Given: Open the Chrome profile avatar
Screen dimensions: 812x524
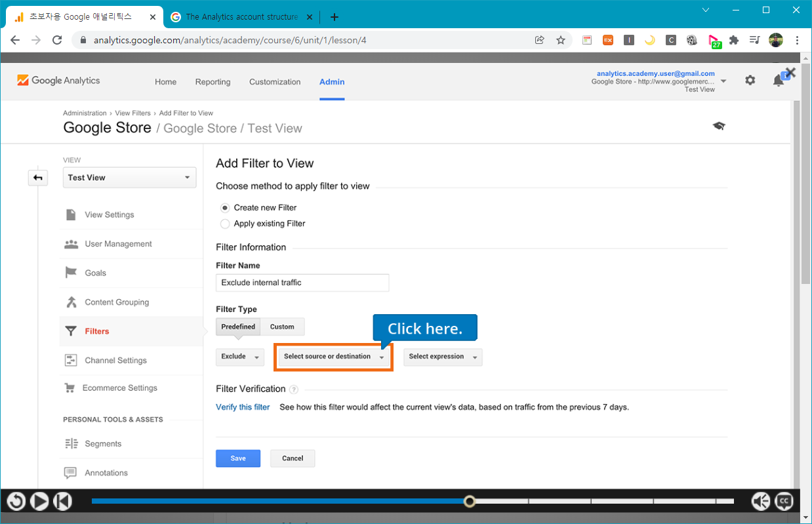Looking at the screenshot, I should [x=776, y=40].
